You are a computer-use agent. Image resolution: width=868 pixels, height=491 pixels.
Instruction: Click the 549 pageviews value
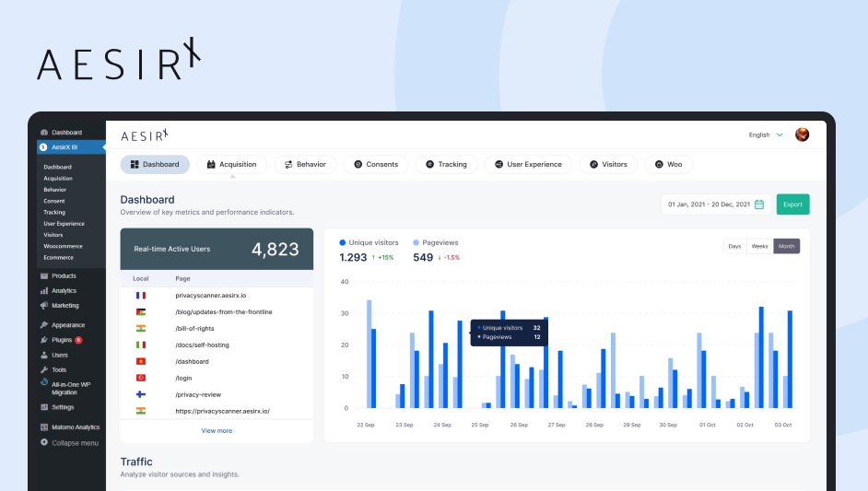click(x=423, y=257)
